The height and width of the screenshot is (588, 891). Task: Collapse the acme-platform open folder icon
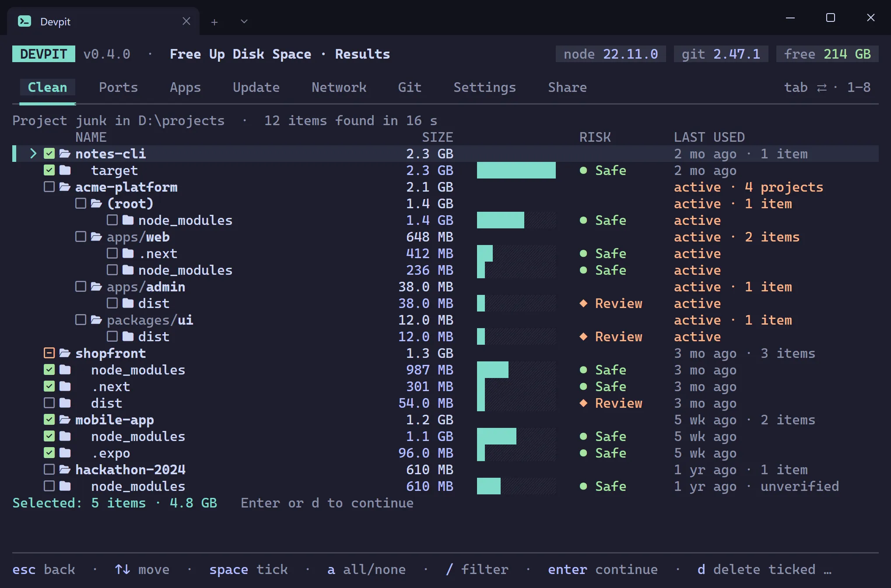65,187
